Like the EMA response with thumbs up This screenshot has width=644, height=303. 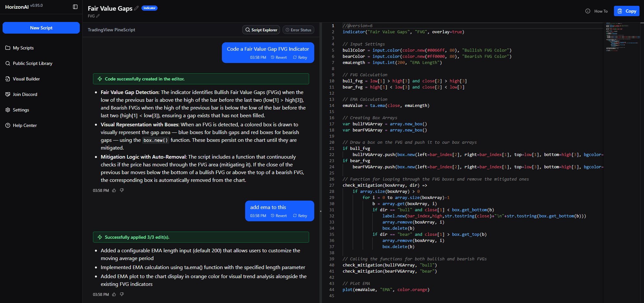tap(114, 295)
